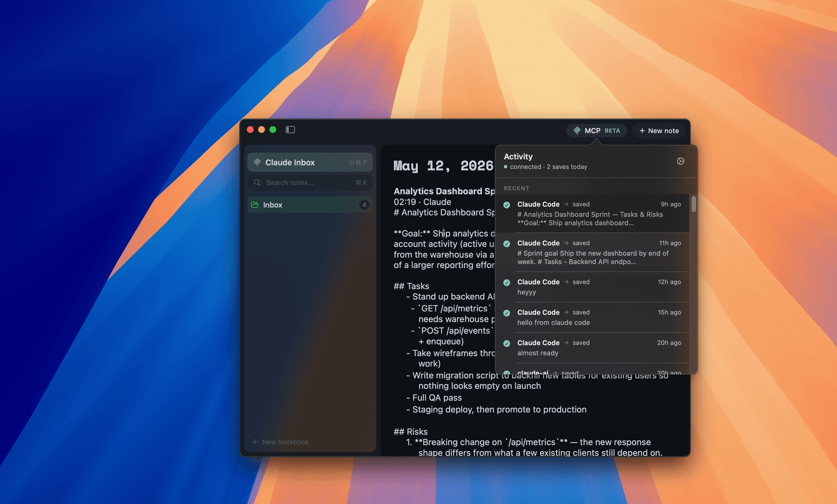Click the plus icon in New note
Image resolution: width=837 pixels, height=504 pixels.
(642, 131)
